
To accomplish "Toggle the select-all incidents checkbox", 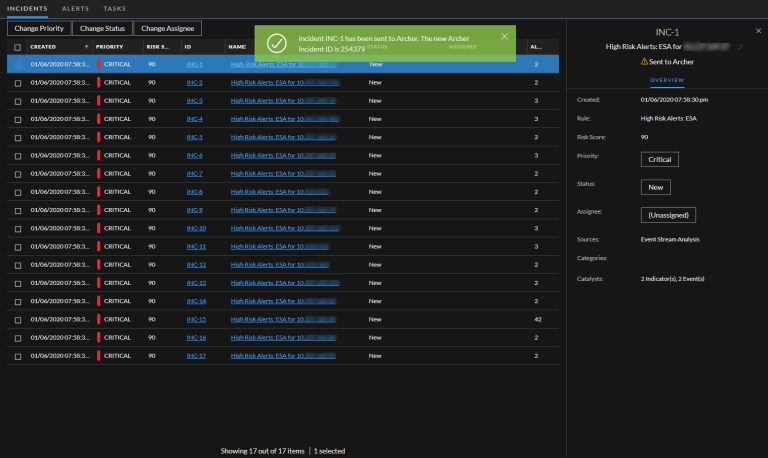I will pyautogui.click(x=17, y=47).
